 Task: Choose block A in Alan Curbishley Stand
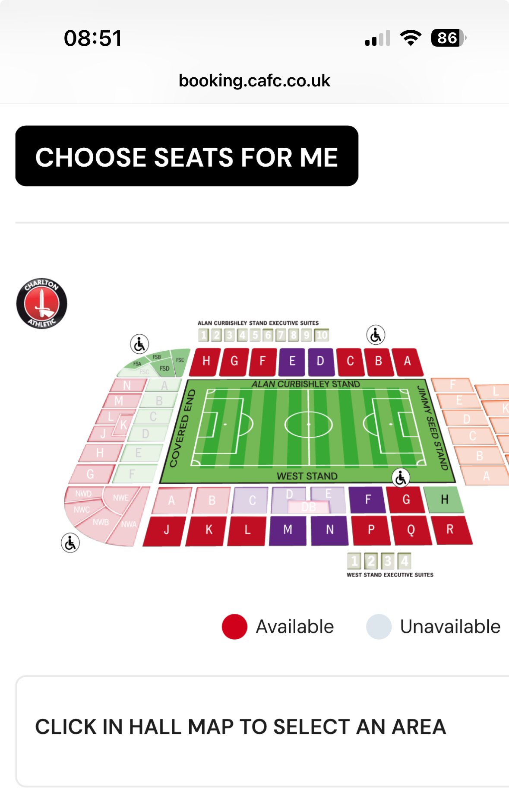[408, 362]
